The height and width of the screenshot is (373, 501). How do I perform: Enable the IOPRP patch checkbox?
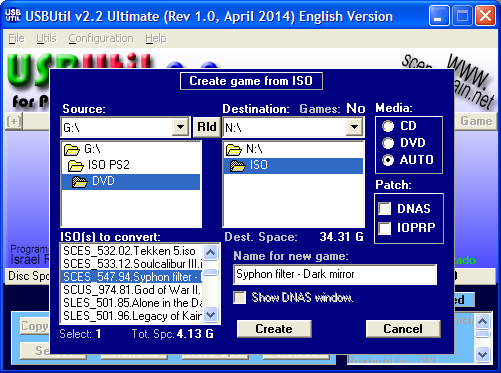point(385,228)
